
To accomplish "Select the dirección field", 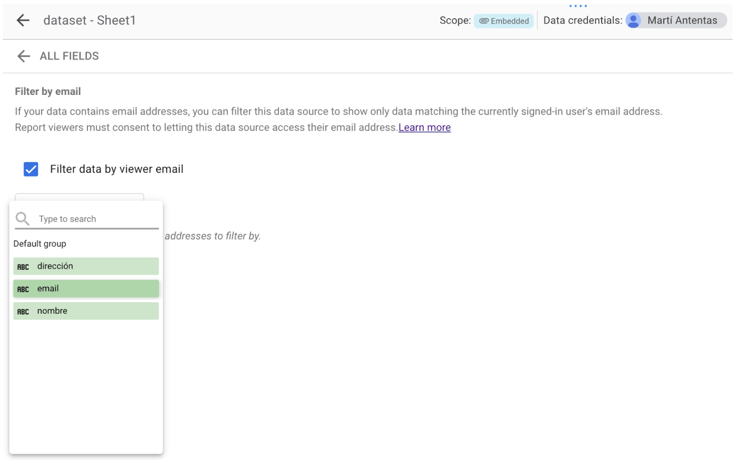I will pyautogui.click(x=86, y=266).
